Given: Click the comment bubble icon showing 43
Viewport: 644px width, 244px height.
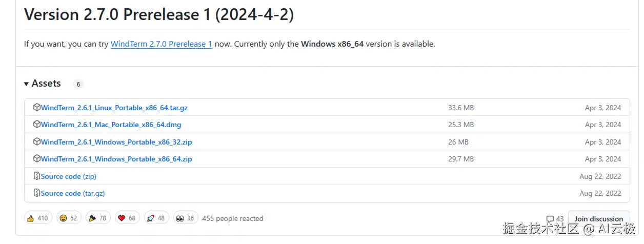Looking at the screenshot, I should tap(550, 219).
